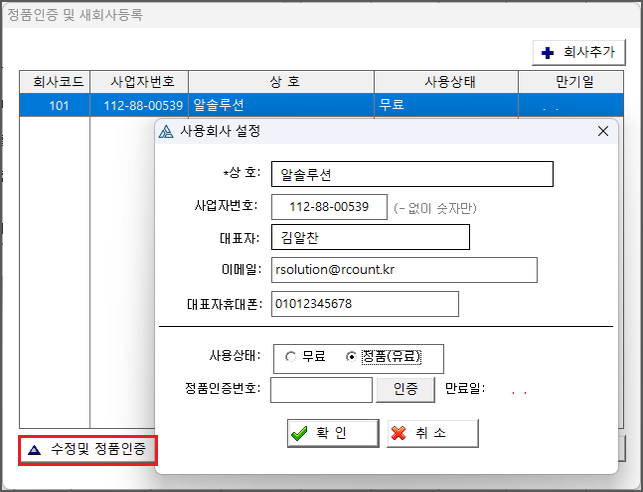
Task: Select the 무료 radio option
Action: coord(306,356)
